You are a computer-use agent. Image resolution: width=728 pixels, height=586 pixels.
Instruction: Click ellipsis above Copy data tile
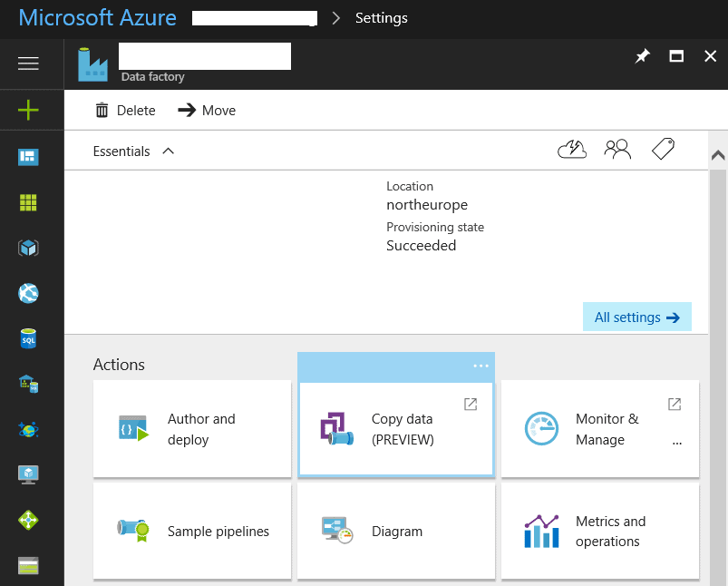coord(481,366)
